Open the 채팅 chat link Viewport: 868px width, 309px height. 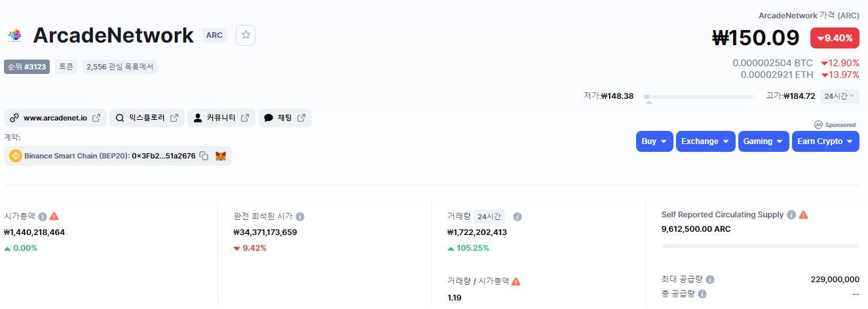[x=285, y=118]
